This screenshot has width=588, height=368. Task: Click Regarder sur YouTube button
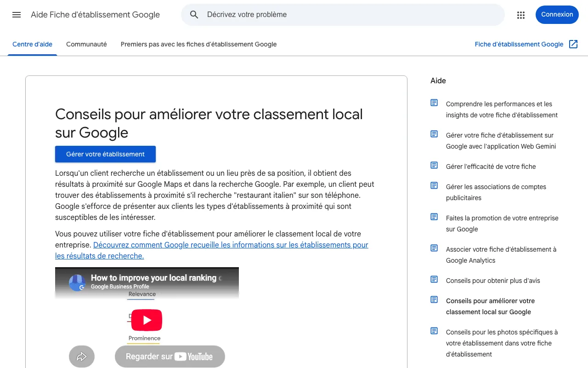click(170, 356)
